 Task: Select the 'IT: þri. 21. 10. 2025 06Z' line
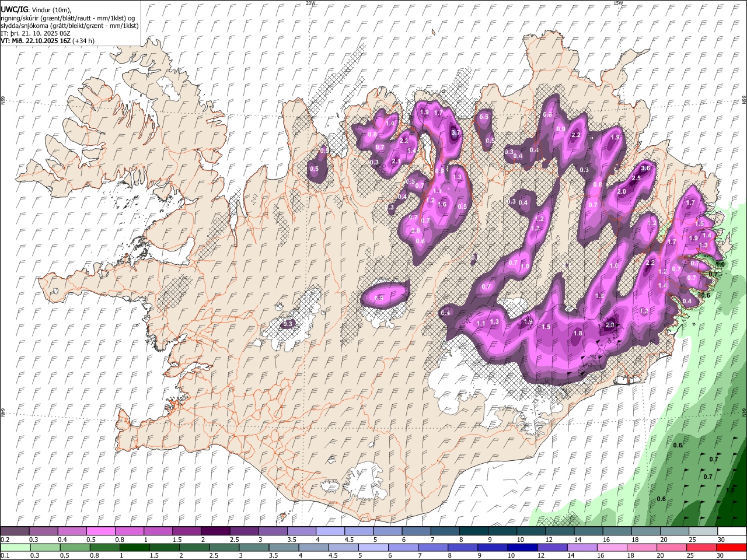[x=36, y=33]
